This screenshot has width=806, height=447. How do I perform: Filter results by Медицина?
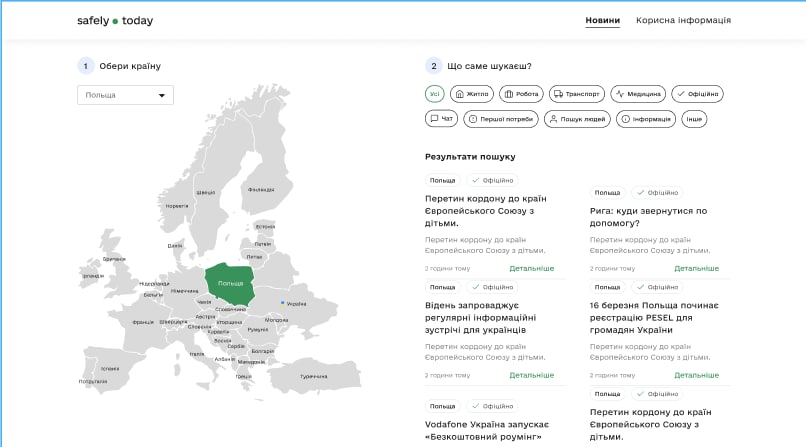(638, 94)
